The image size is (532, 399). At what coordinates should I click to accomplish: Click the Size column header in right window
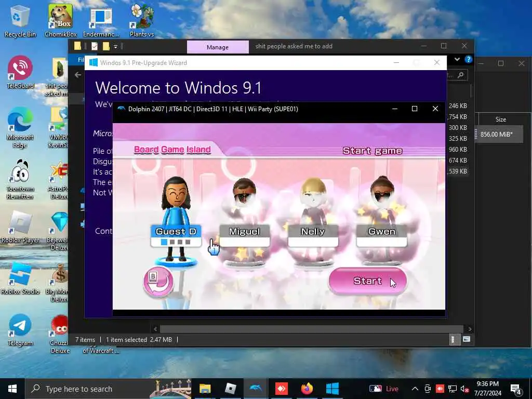(501, 119)
